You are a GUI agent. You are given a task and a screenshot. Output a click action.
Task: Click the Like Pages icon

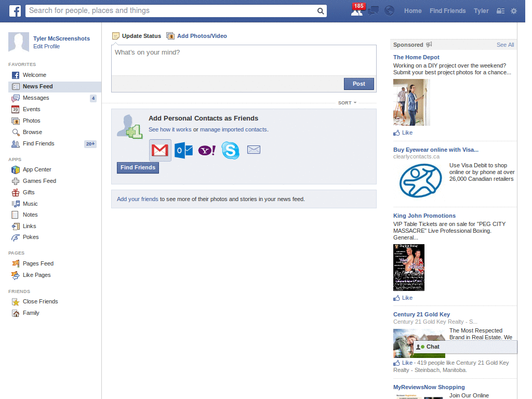(16, 275)
